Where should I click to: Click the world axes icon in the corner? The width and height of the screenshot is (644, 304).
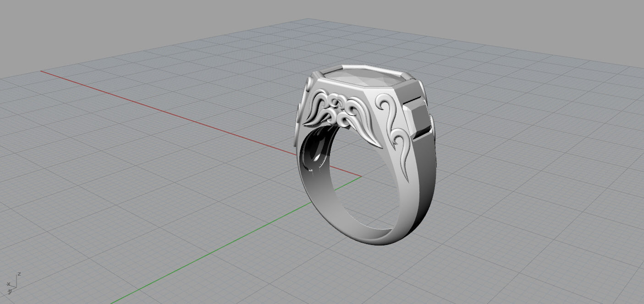pyautogui.click(x=13, y=283)
